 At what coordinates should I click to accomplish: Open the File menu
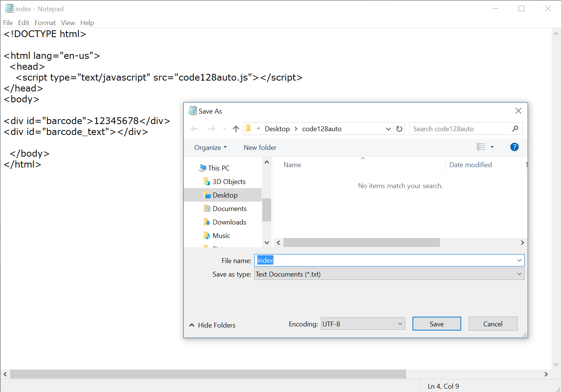tap(8, 23)
